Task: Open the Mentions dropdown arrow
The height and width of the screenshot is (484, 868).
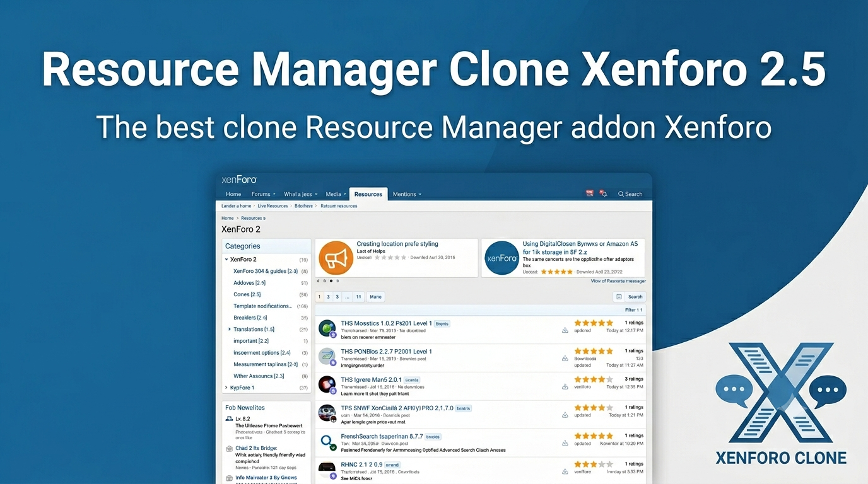Action: [x=419, y=195]
